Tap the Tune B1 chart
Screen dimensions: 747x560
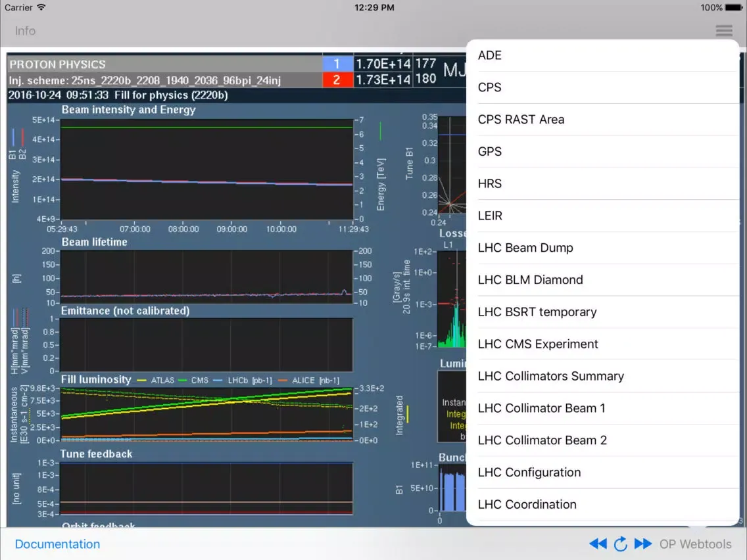click(452, 165)
